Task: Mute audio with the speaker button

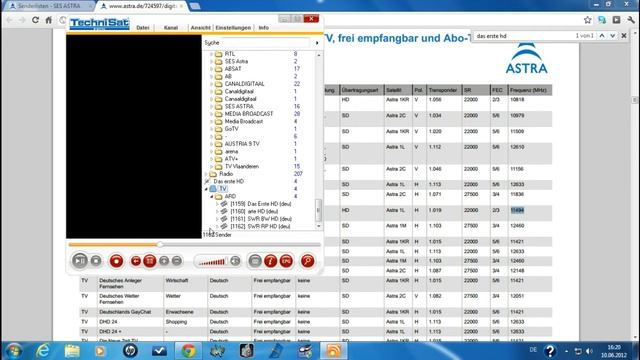Action: click(x=235, y=261)
